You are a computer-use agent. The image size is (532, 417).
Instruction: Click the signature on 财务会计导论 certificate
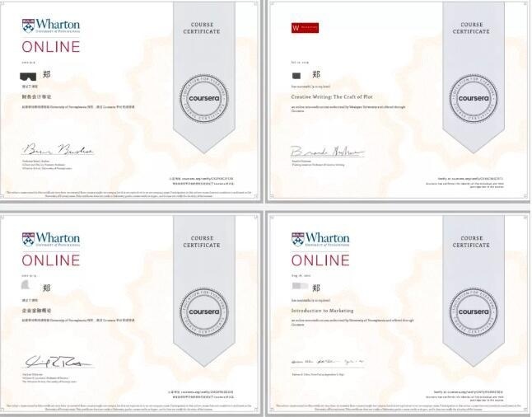58,149
